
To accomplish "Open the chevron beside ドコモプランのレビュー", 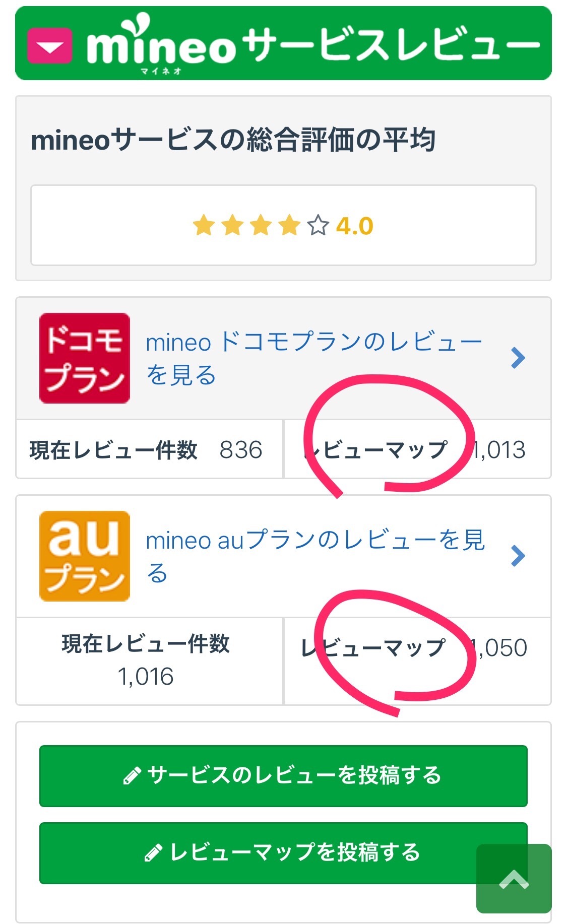I will point(518,358).
